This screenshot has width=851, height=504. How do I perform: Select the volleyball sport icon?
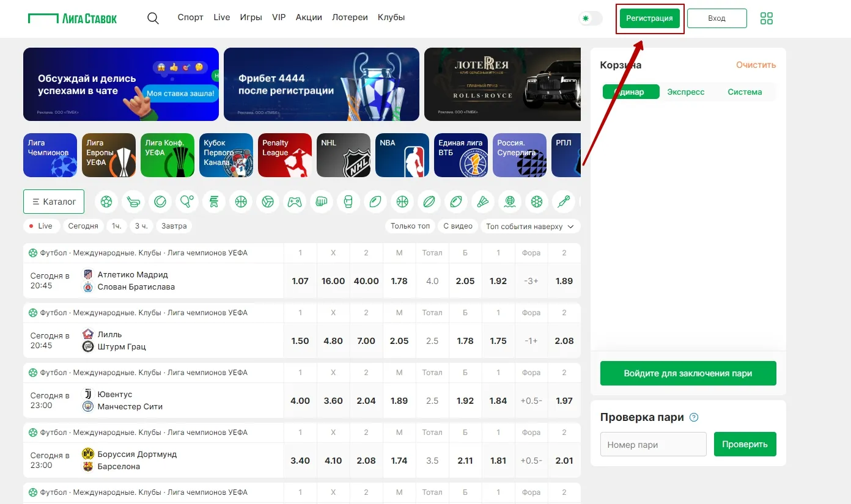pos(268,201)
